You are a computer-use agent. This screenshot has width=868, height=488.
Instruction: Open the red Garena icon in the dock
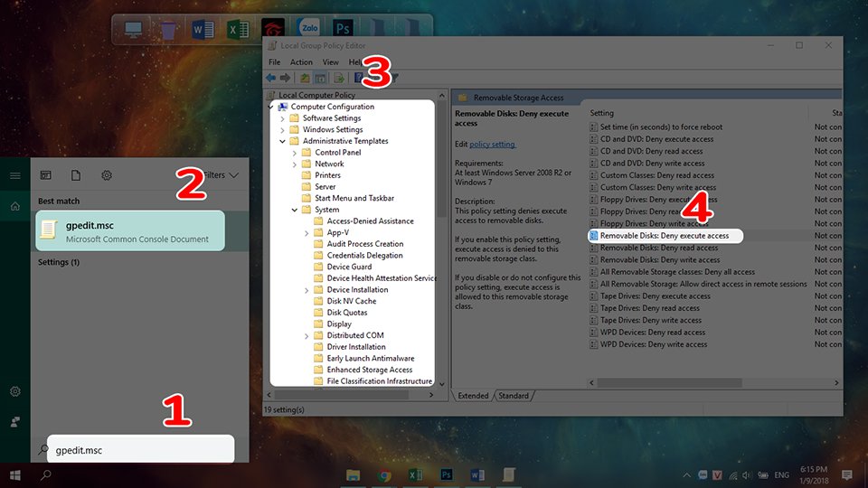(x=273, y=28)
